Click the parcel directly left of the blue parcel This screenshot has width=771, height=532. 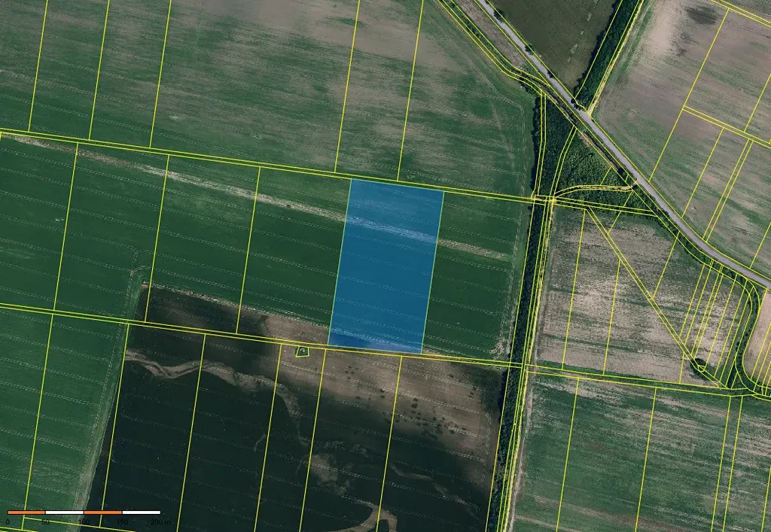pyautogui.click(x=295, y=256)
